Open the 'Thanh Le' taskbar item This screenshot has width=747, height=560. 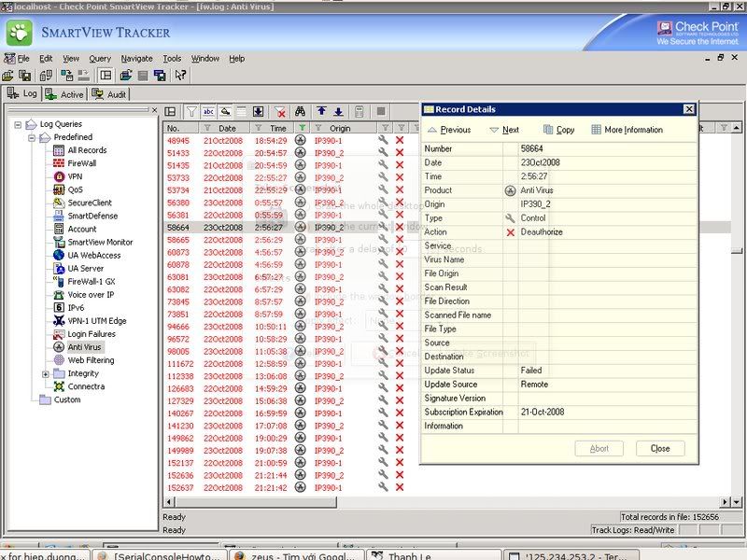[x=433, y=555]
